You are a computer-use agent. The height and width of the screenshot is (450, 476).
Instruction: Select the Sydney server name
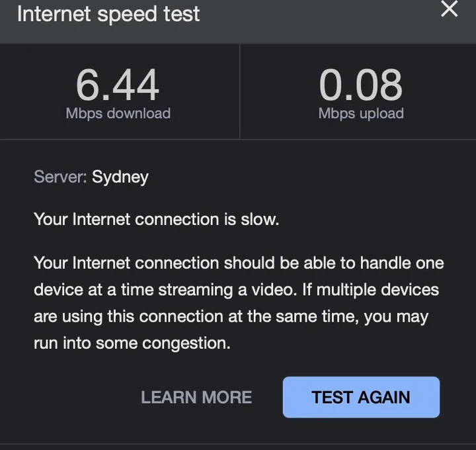point(120,177)
